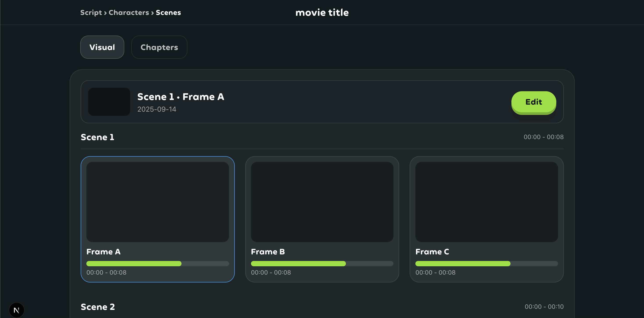
Task: Select the Frame A card preview
Action: (x=158, y=202)
